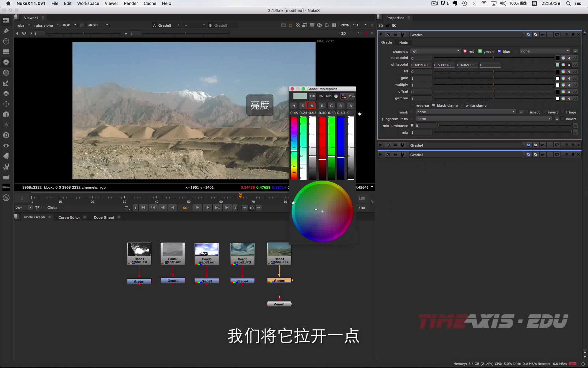The width and height of the screenshot is (588, 368).
Task: Click the TMI button in color picker
Action: tap(312, 96)
